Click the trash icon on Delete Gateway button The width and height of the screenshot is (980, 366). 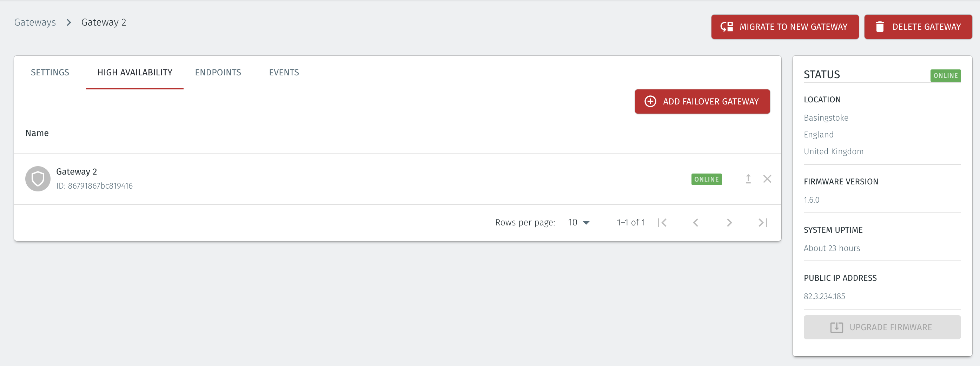[x=880, y=27]
